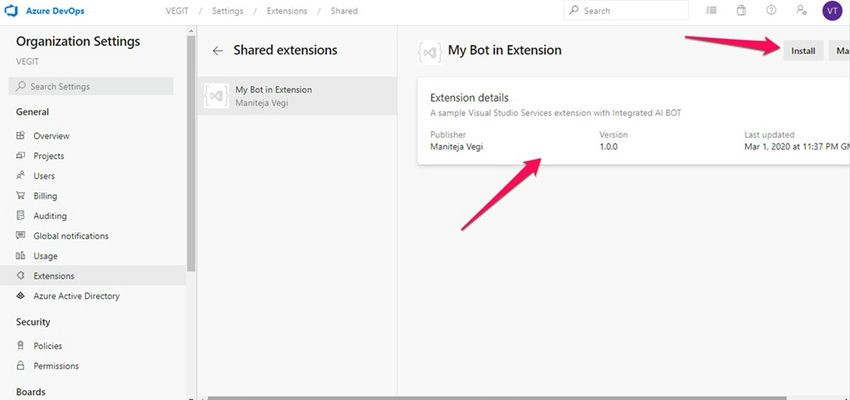
Task: Click the extension logo beside the title
Action: coord(430,50)
